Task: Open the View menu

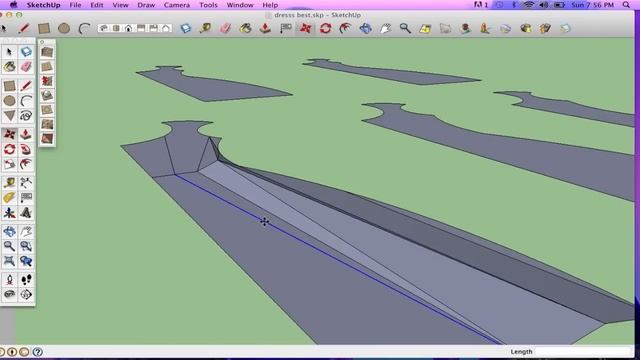Action: (120, 5)
